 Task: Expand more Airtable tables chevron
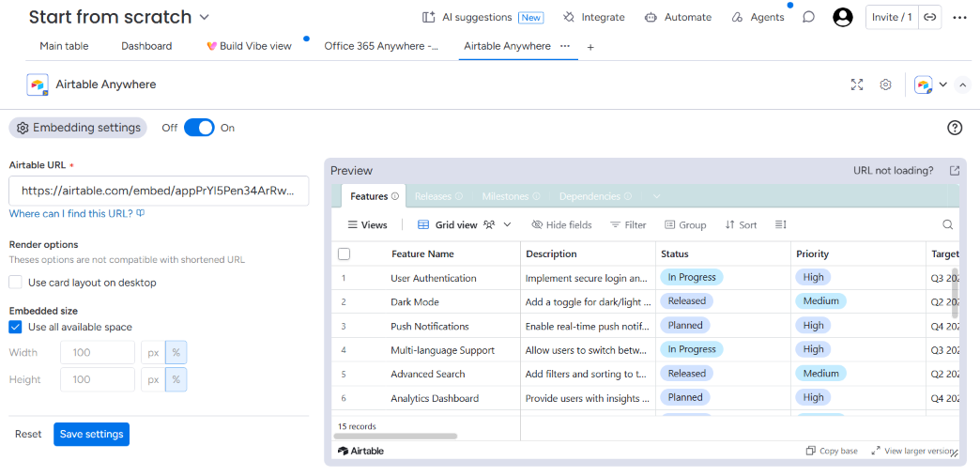click(x=656, y=196)
